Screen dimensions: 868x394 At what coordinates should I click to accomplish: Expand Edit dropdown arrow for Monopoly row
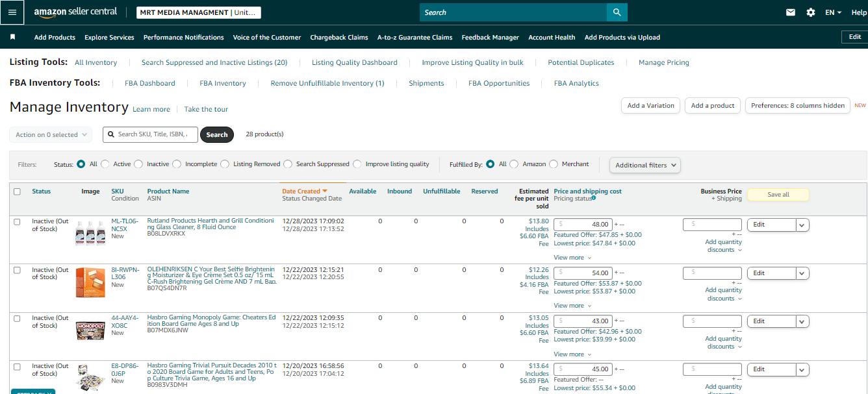coord(802,321)
